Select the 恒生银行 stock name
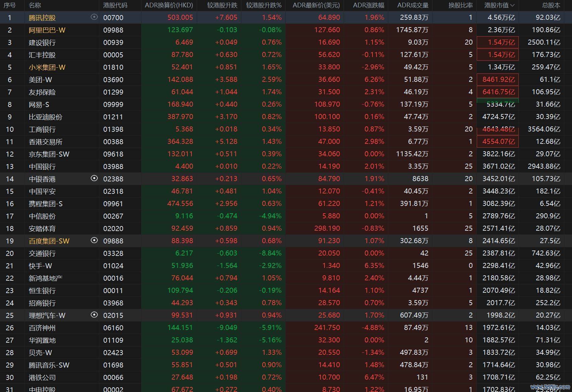572x392 pixels. coord(42,290)
